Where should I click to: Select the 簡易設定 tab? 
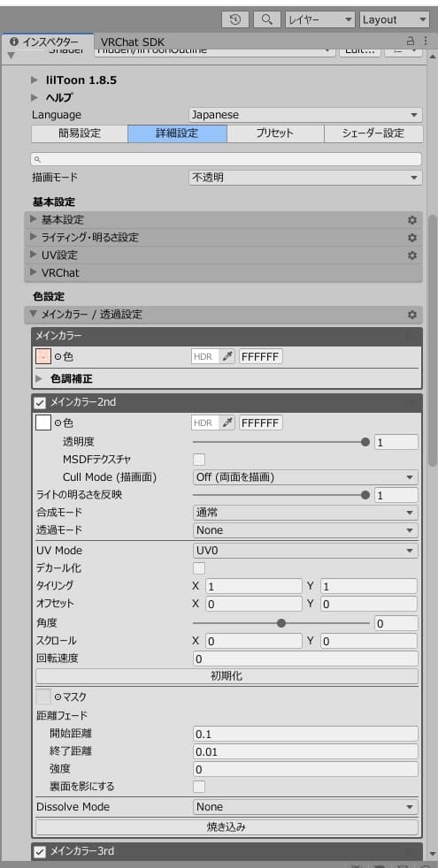pos(80,133)
